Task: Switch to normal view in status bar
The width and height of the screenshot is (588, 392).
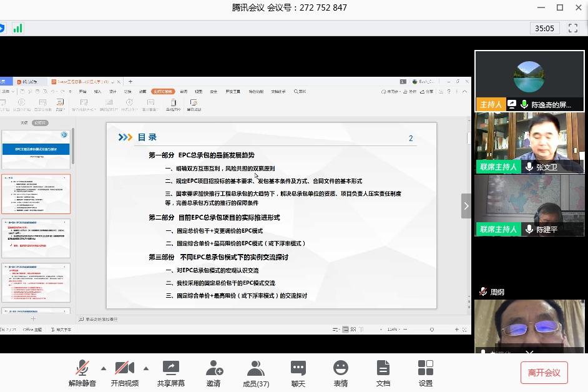Action: pos(345,330)
